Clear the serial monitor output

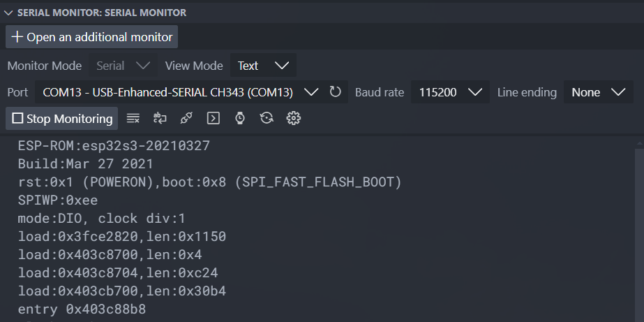133,119
